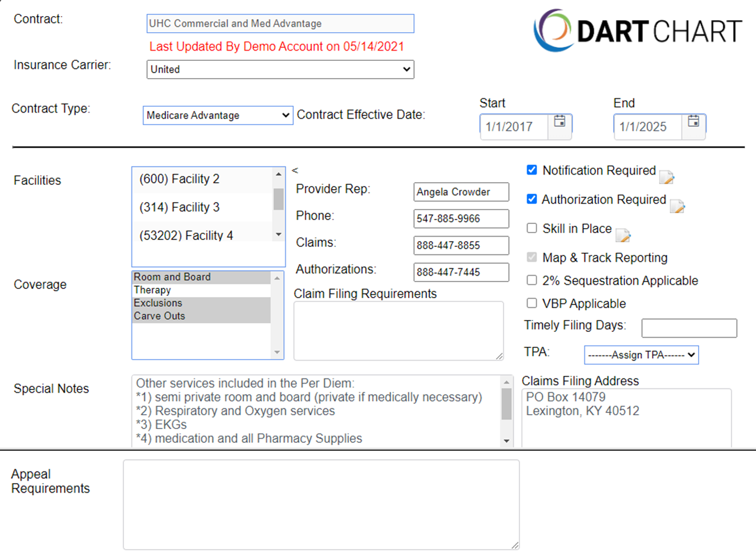
Task: Enable 2% Sequestration Applicable checkbox
Action: click(532, 280)
